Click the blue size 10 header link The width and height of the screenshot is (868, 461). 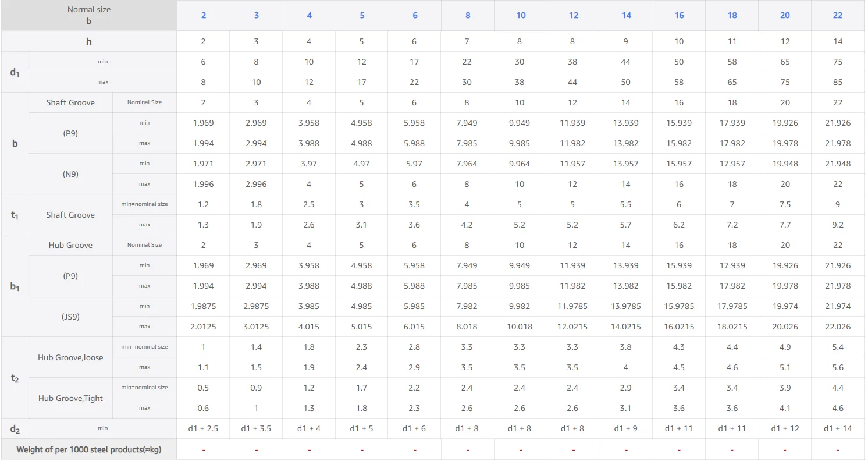tap(521, 15)
